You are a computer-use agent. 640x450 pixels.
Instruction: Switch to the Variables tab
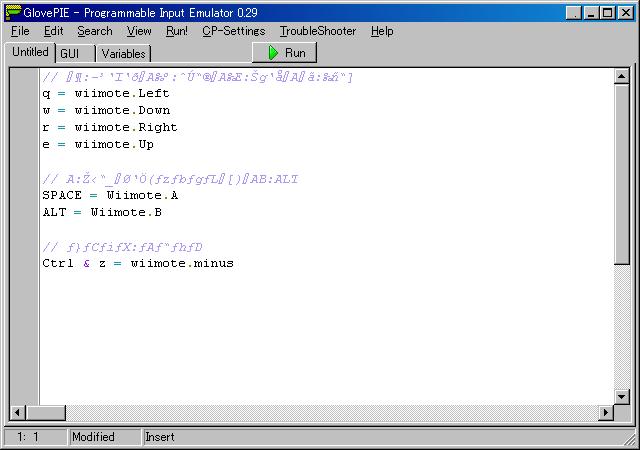(x=124, y=53)
